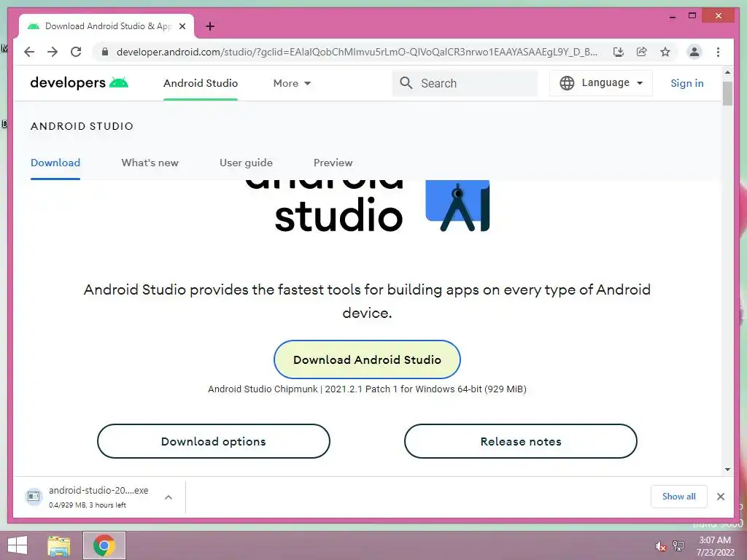Go back using the browser back arrow
Viewport: 747px width, 560px height.
coord(29,52)
